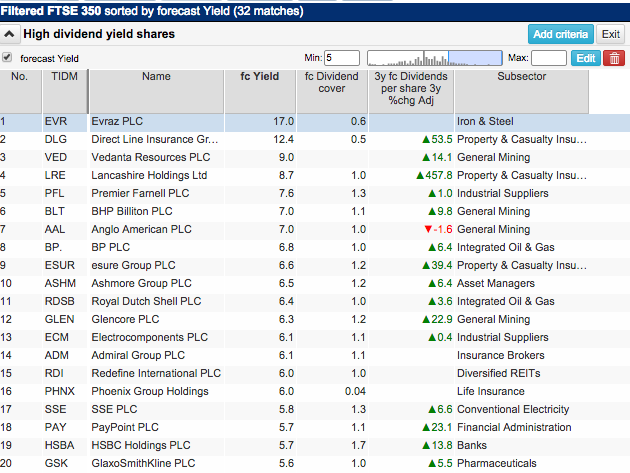Click the Banks subsector cell
Image resolution: width=630 pixels, height=473 pixels.
472,446
